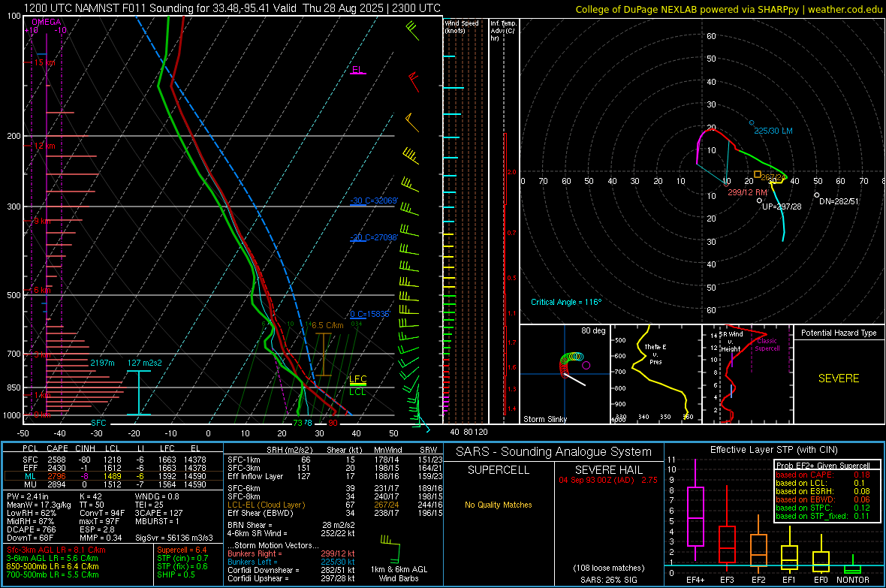Click the 299/12 RM hodograph label
This screenshot has height=588, width=886.
[x=747, y=192]
